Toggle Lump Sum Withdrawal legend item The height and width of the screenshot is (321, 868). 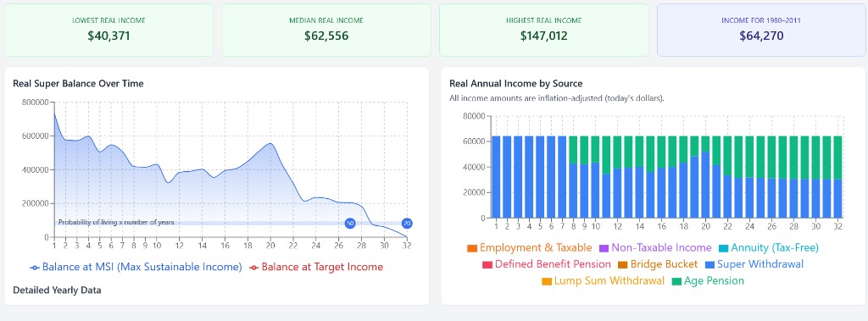[603, 281]
